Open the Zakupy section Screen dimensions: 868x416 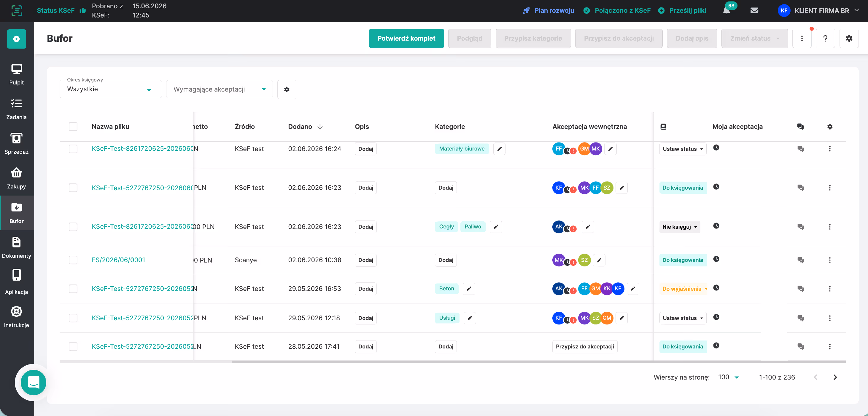17,178
